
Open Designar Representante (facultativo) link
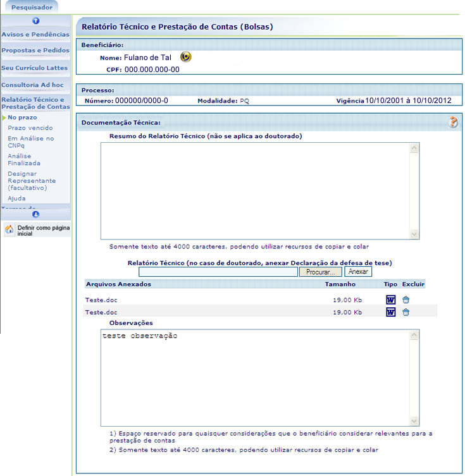click(x=32, y=181)
